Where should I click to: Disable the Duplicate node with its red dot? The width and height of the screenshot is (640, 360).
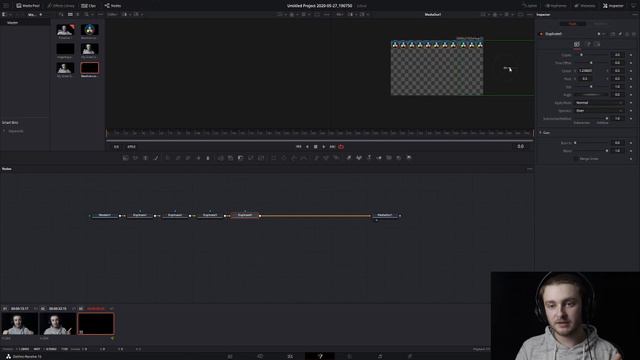coord(541,34)
